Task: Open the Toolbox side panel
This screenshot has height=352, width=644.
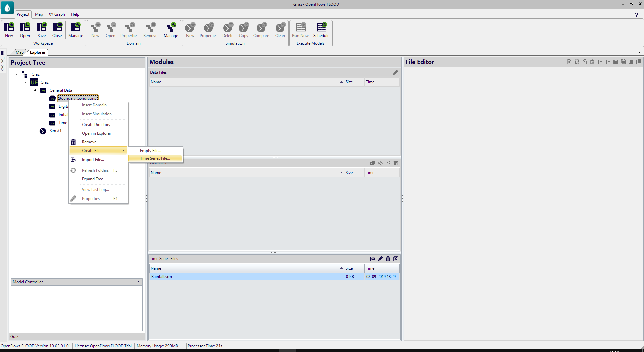Action: [x=3, y=61]
